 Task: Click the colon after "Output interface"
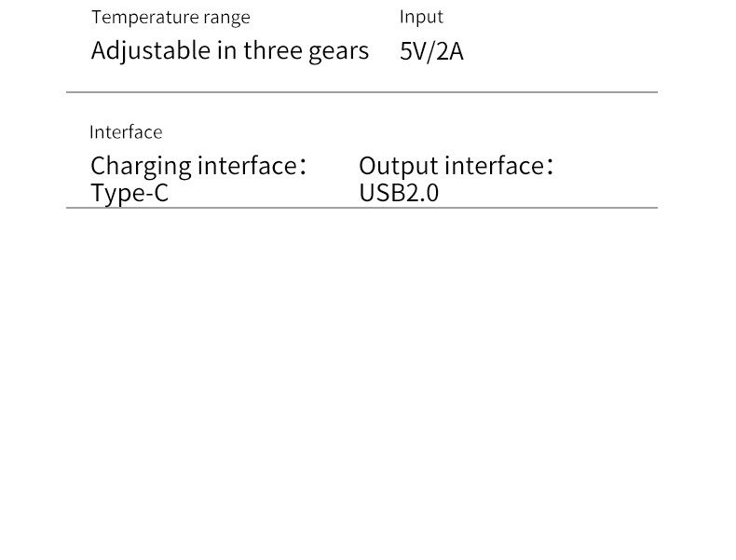tap(550, 168)
